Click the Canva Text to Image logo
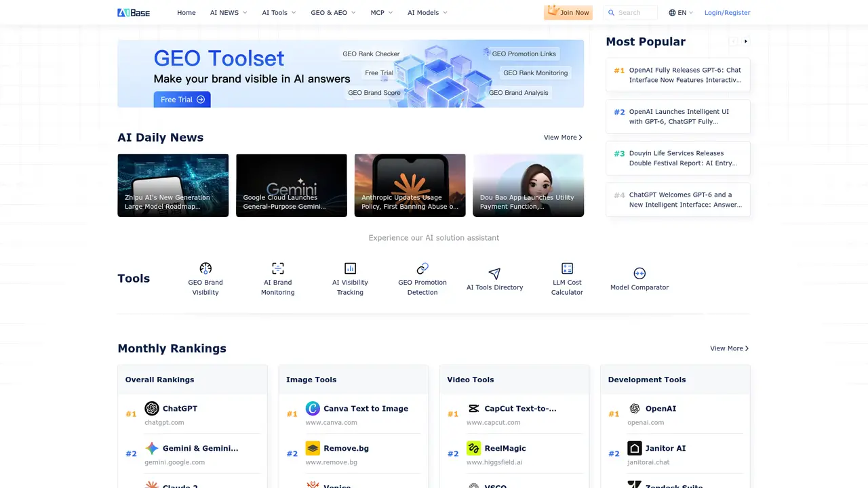The height and width of the screenshot is (488, 868). tap(313, 409)
